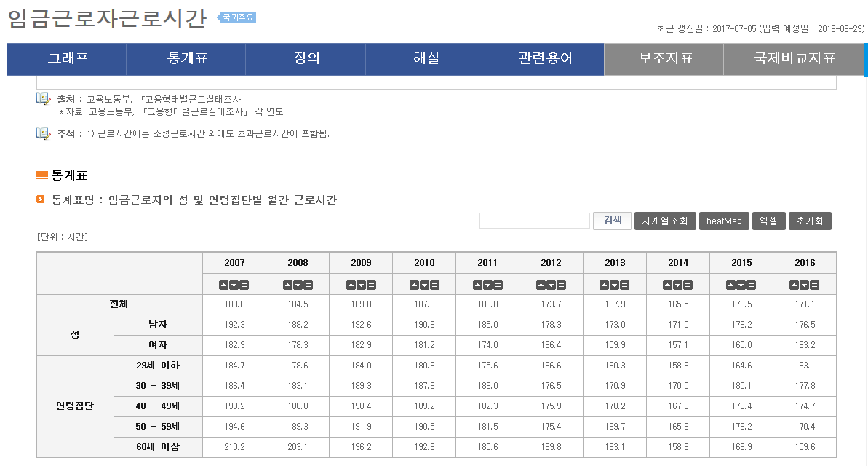Image resolution: width=868 pixels, height=466 pixels.
Task: Go to the 관련용어 tab
Action: [x=544, y=59]
